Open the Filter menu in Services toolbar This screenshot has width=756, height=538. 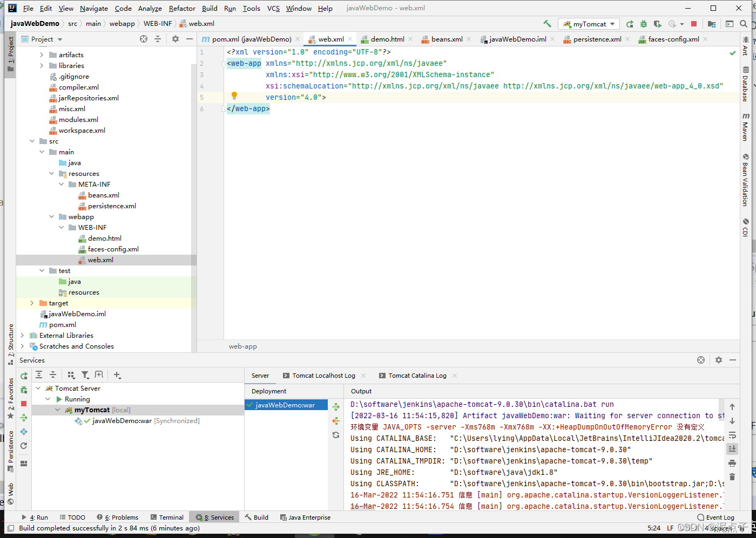(x=85, y=374)
